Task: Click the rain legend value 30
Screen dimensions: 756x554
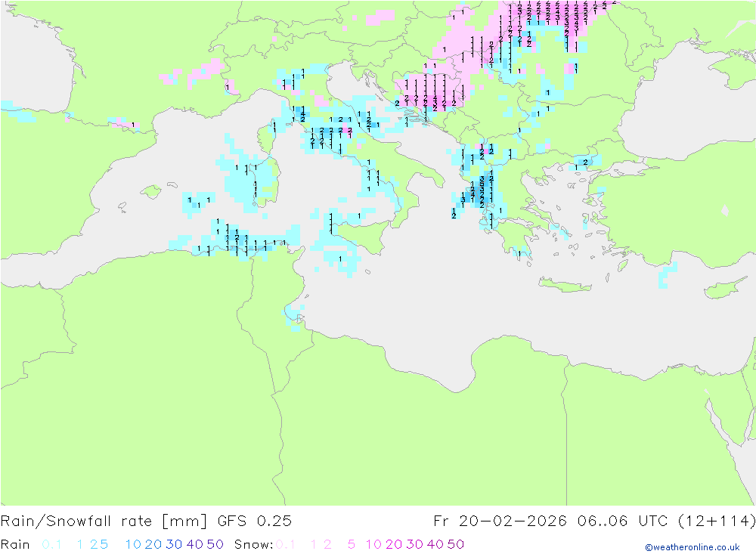Action: point(174,544)
